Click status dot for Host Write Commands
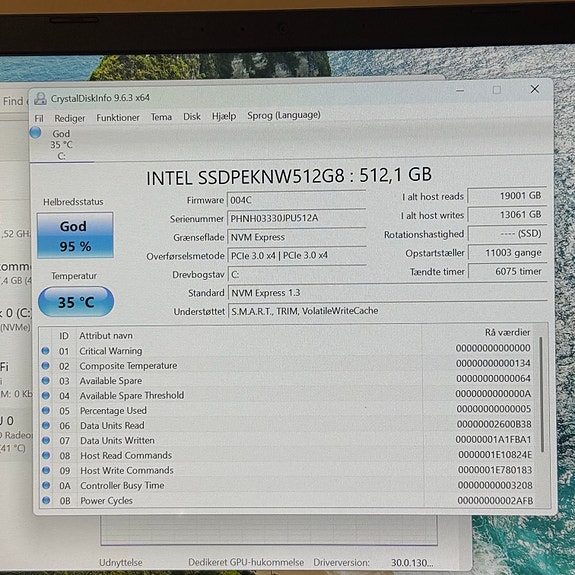This screenshot has height=575, width=575. (46, 470)
